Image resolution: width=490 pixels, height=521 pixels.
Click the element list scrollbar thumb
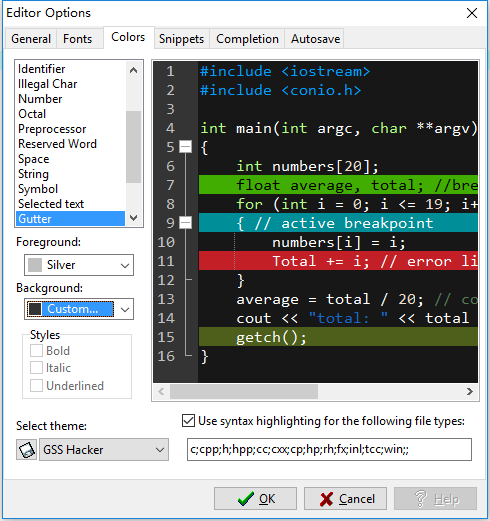point(133,147)
